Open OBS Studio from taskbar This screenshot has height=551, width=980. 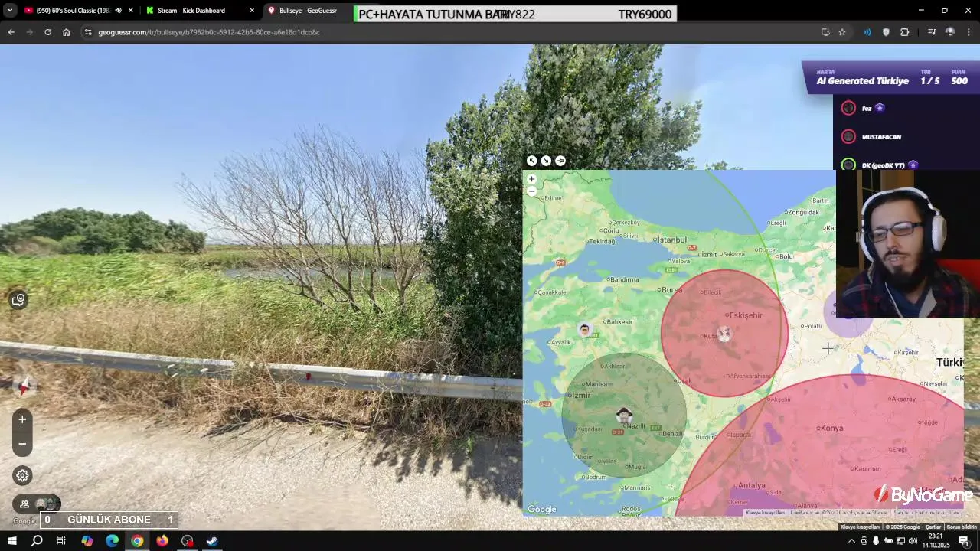[188, 541]
